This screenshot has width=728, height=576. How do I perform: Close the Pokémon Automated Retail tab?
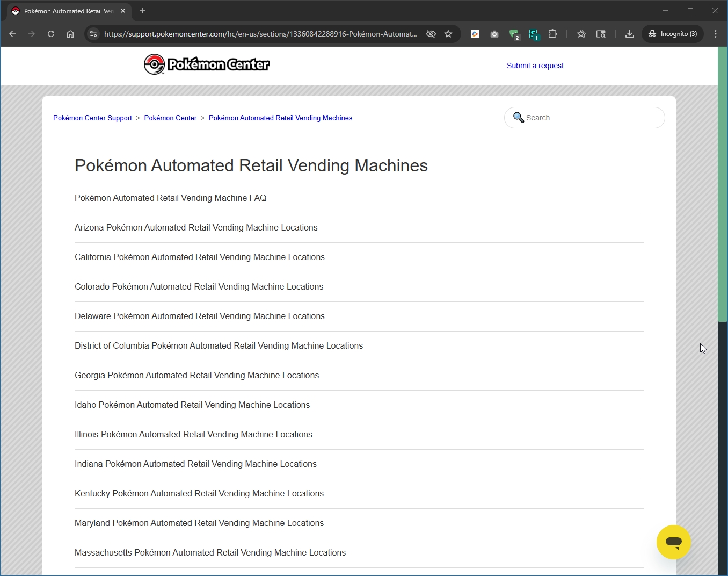coord(123,11)
